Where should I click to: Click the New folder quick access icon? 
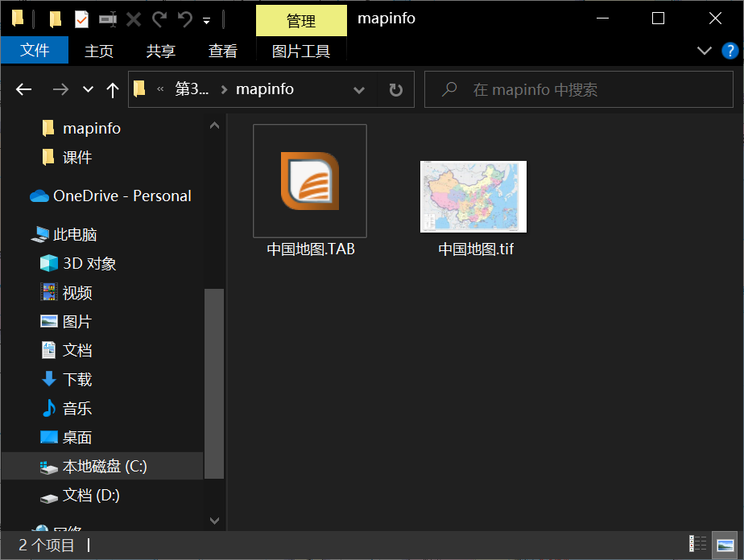click(55, 19)
